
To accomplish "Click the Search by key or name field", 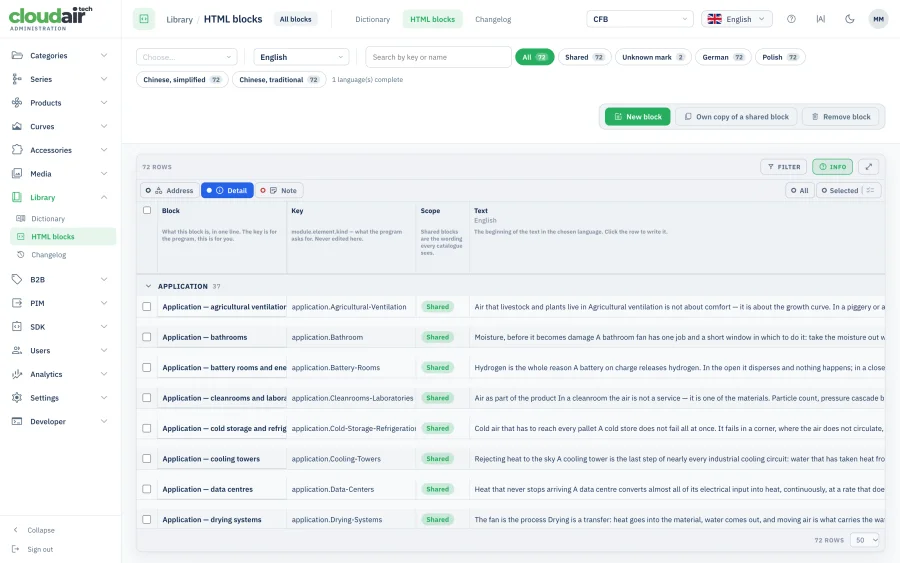I will coord(438,57).
